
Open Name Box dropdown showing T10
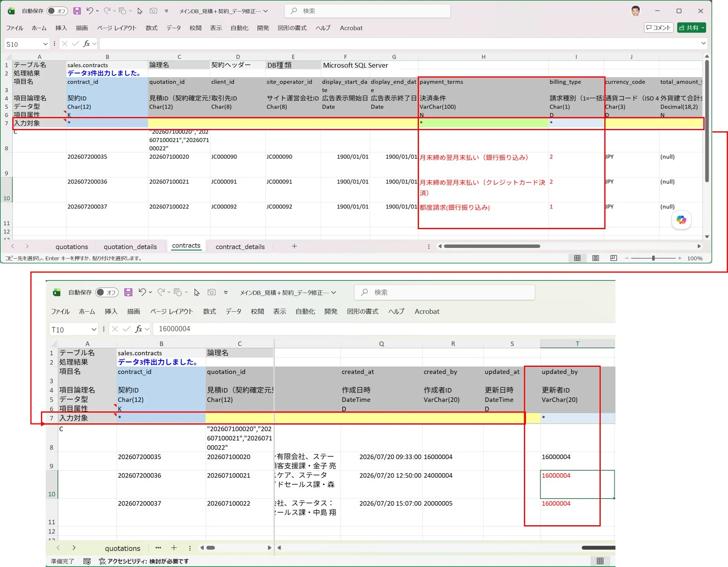point(93,329)
